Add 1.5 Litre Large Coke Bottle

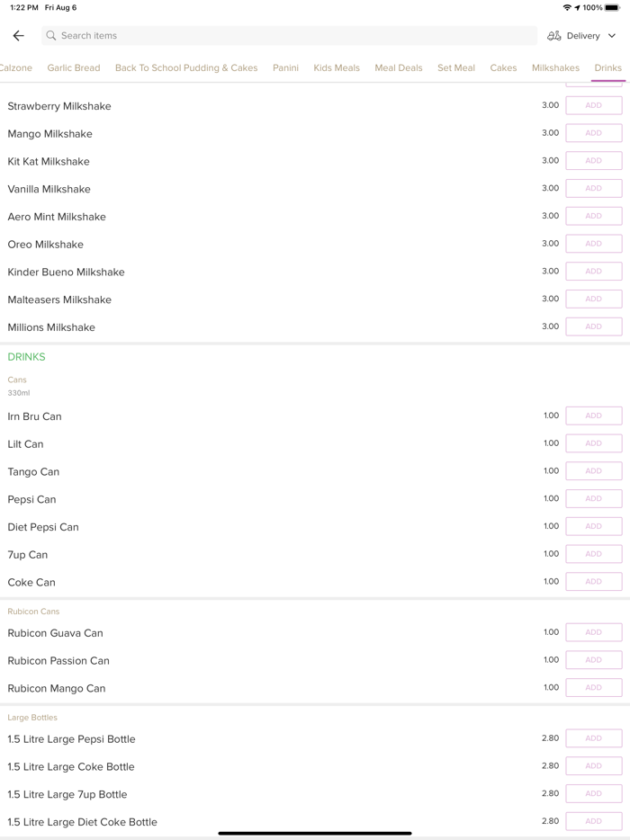[593, 766]
